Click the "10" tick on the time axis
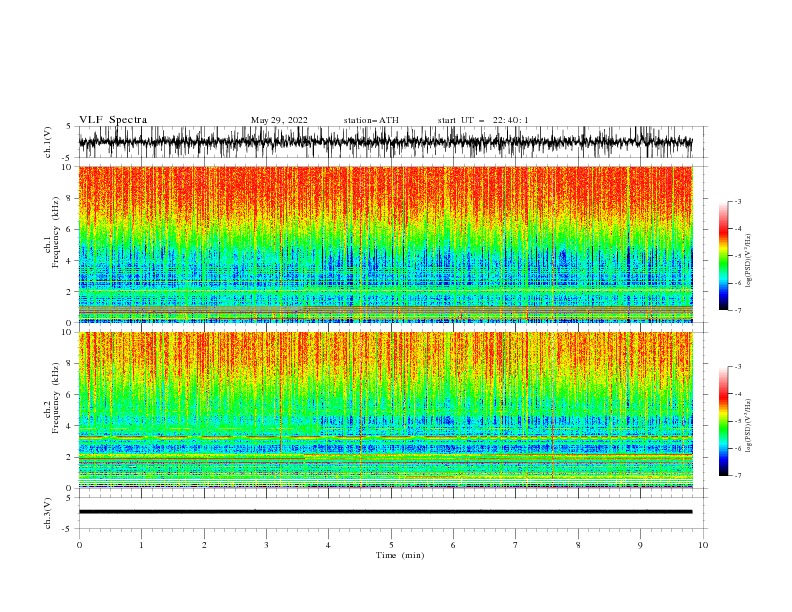792x612 pixels. pos(703,545)
